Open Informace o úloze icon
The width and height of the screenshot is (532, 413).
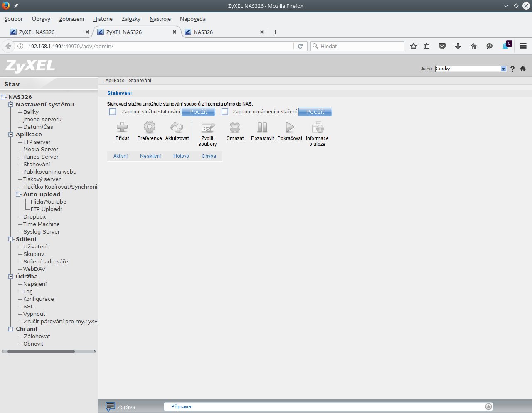coord(318,128)
